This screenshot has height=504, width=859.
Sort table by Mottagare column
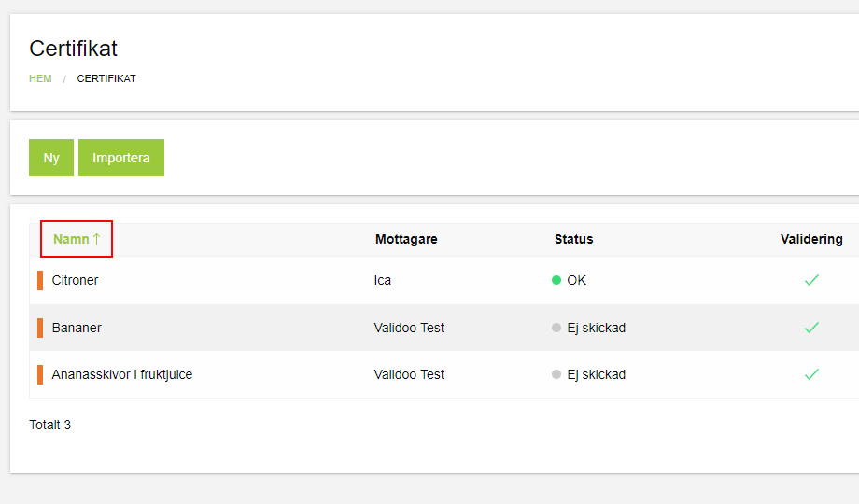pos(406,239)
